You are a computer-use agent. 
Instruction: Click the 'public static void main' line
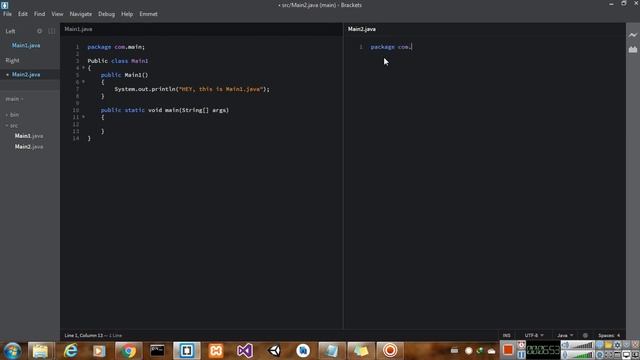pyautogui.click(x=165, y=110)
